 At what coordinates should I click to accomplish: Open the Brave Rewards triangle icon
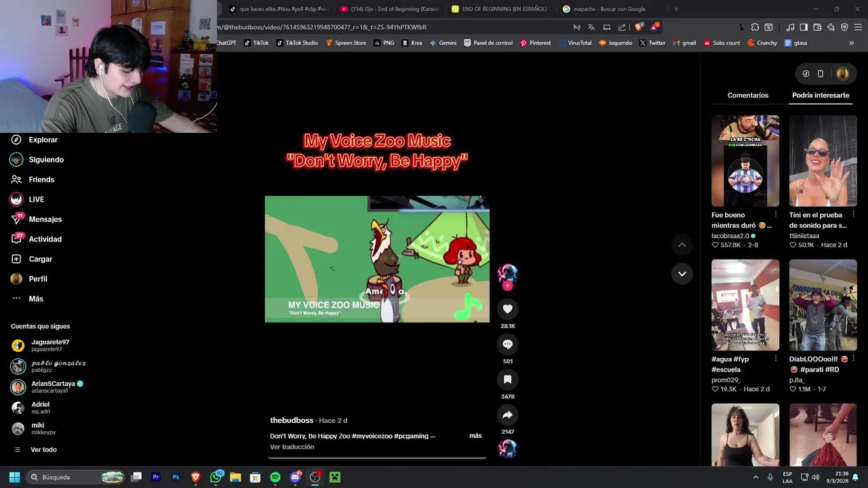click(x=654, y=27)
